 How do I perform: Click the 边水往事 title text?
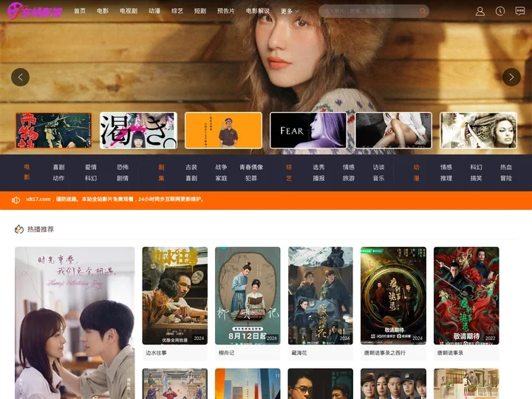tap(156, 353)
